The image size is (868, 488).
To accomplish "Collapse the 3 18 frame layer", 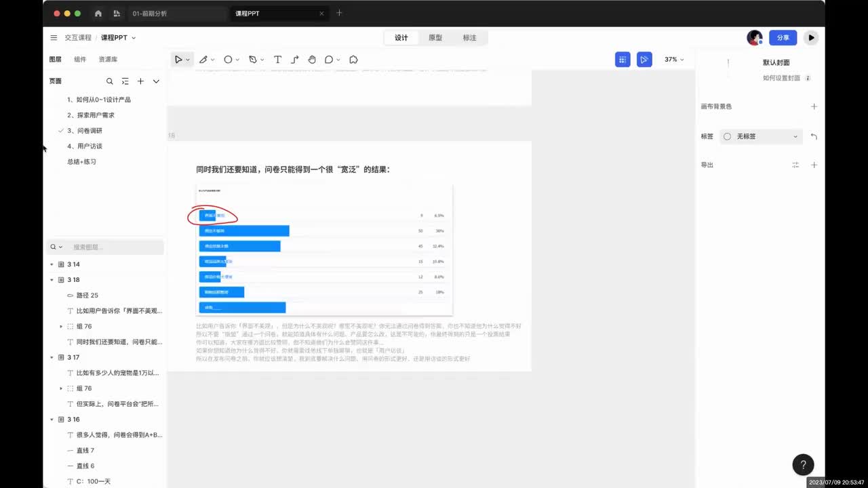I will pos(52,280).
